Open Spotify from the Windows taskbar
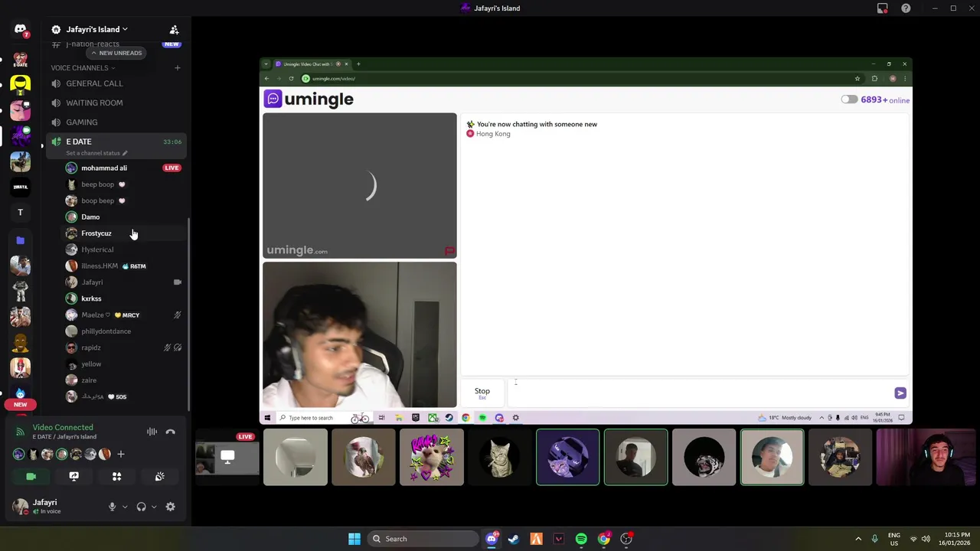 coord(581,539)
